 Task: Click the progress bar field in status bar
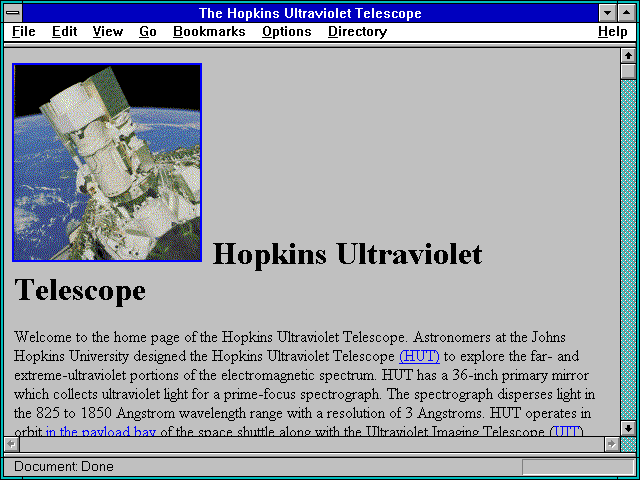tap(578, 467)
